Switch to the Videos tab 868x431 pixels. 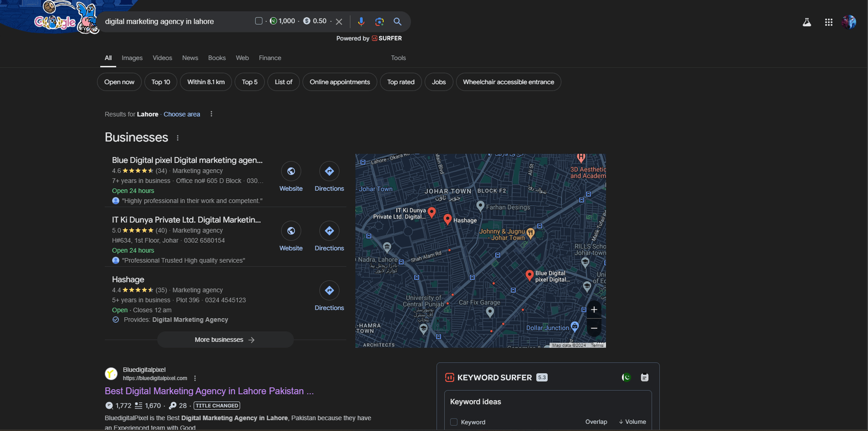(162, 58)
